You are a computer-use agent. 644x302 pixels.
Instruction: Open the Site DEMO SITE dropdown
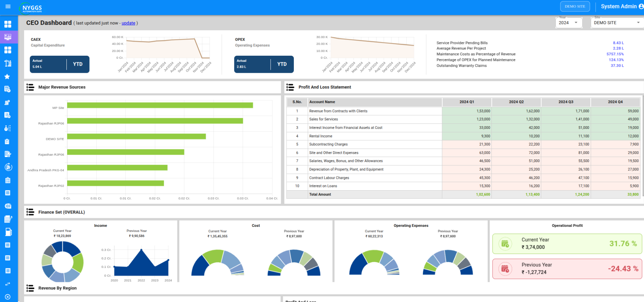617,22
